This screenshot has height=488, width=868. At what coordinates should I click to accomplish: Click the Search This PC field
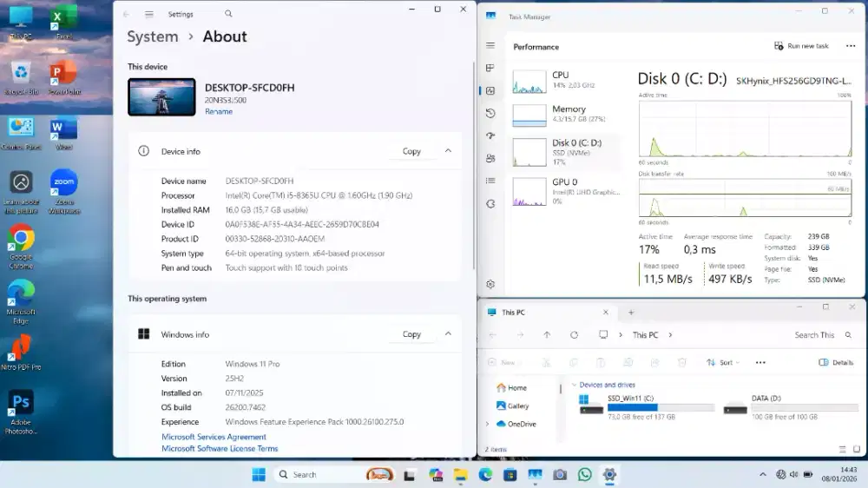tap(814, 335)
